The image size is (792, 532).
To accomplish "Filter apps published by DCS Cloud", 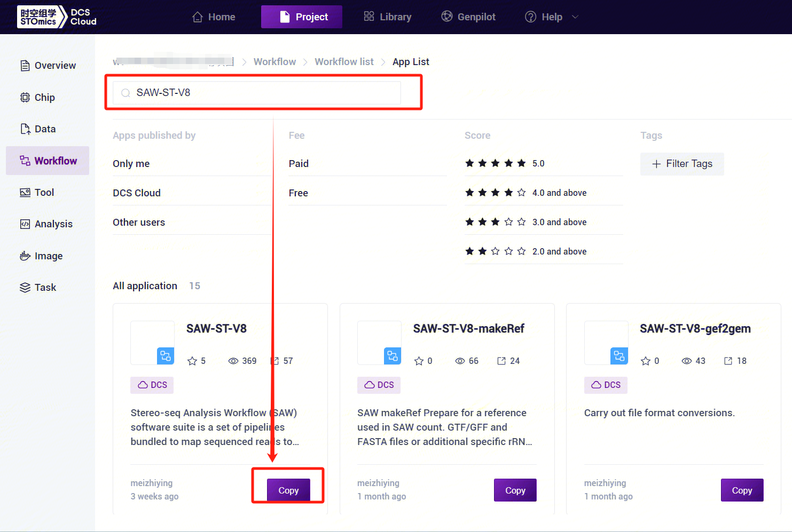I will [137, 193].
